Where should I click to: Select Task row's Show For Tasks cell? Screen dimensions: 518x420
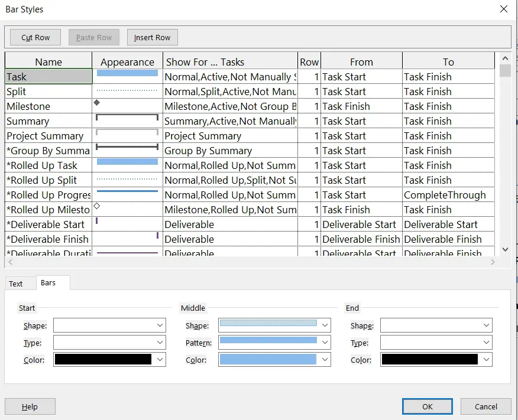click(230, 77)
